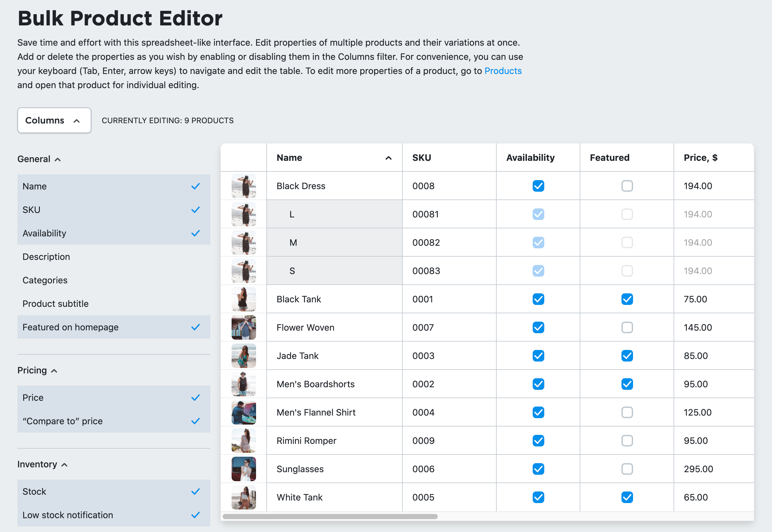Collapse the Columns dropdown button

(54, 120)
